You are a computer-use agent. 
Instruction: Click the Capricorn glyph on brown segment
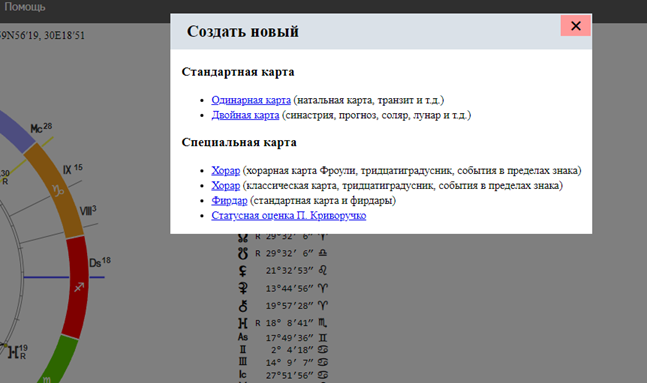click(x=58, y=190)
